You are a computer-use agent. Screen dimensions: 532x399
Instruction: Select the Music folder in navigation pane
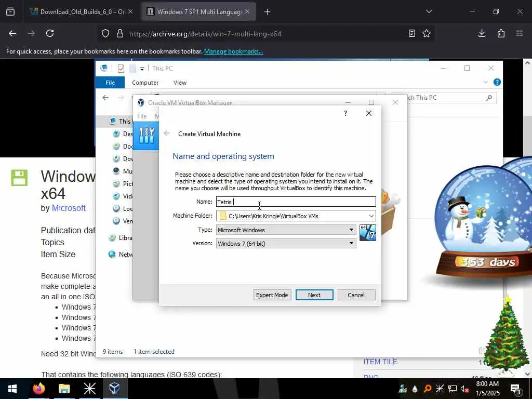click(123, 171)
